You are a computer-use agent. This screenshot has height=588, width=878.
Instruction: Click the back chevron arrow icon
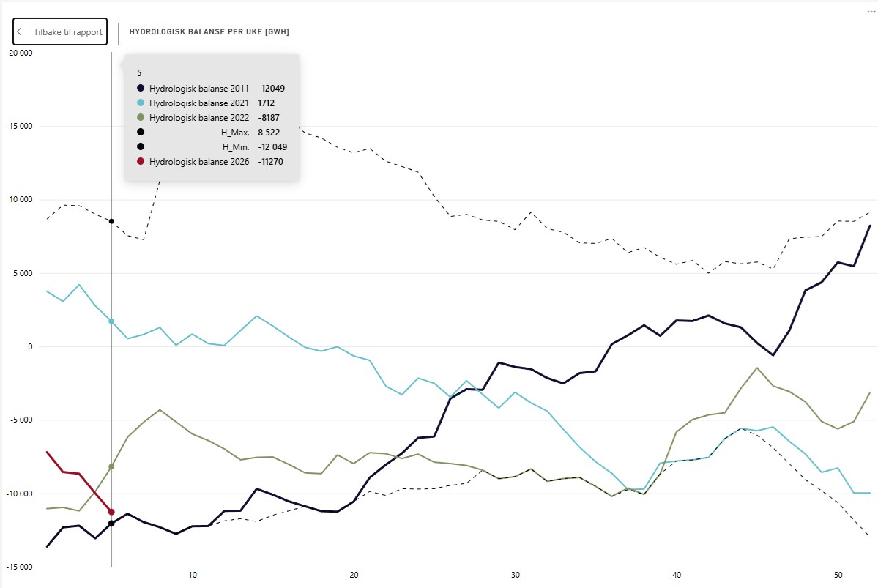pyautogui.click(x=20, y=31)
